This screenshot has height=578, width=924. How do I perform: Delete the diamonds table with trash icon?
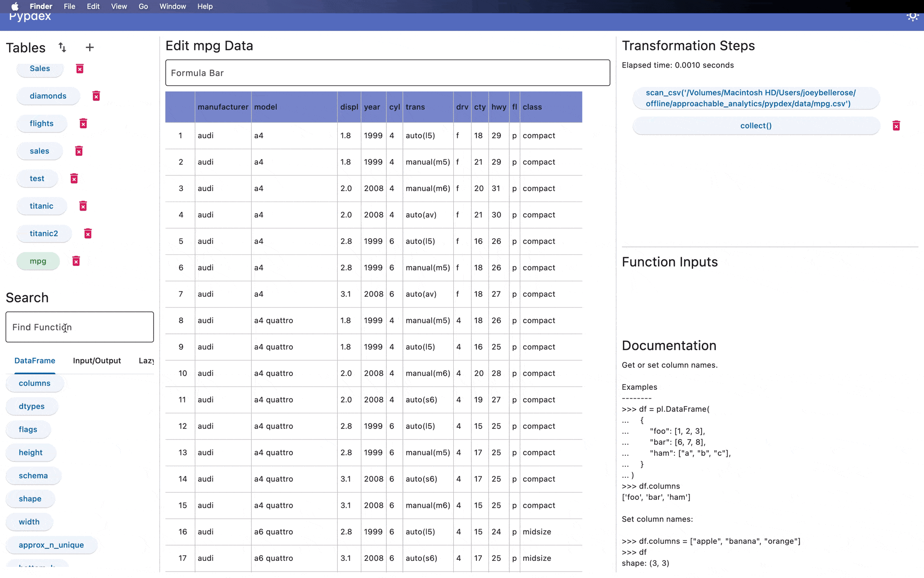pyautogui.click(x=96, y=96)
